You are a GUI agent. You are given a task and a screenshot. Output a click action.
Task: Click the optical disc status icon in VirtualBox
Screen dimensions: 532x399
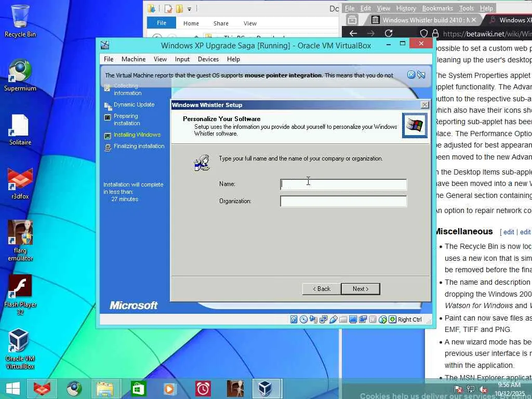pyautogui.click(x=303, y=320)
